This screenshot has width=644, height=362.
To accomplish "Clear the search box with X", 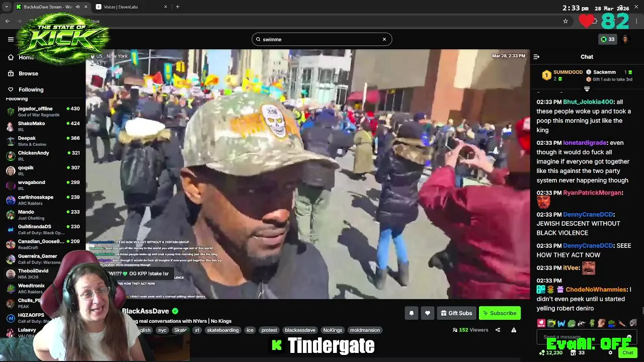I will 384,39.
